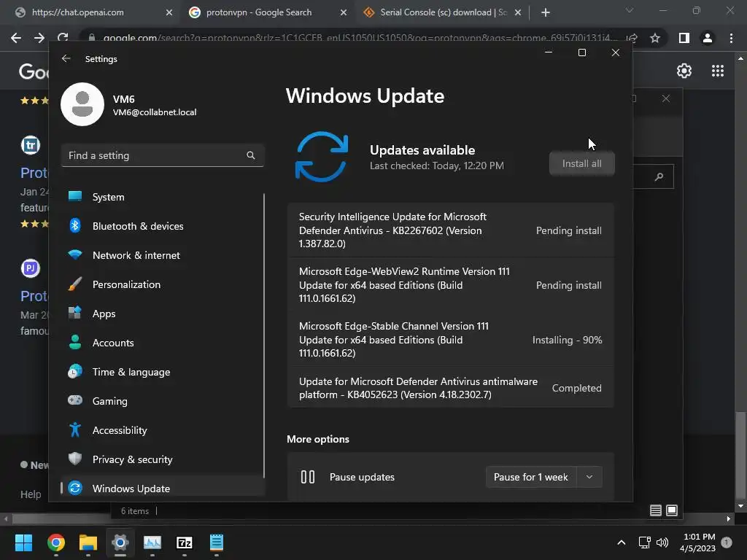Viewport: 747px width, 560px height.
Task: Click the search magnifier in Find a setting
Action: 251,155
